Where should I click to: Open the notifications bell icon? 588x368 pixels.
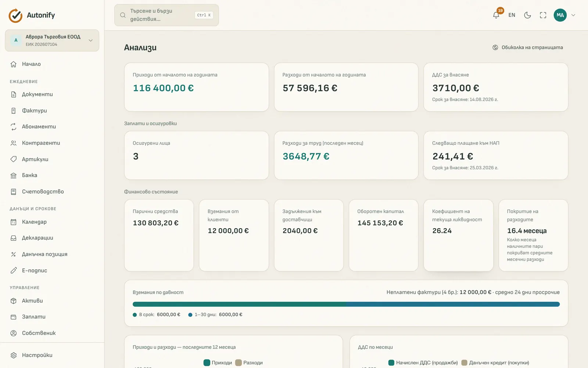click(x=496, y=15)
